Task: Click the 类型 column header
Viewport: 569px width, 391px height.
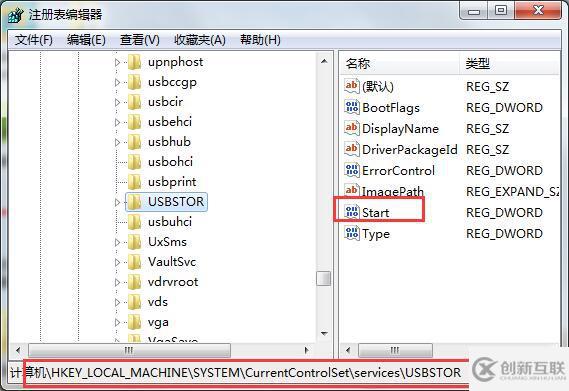Action: pyautogui.click(x=509, y=64)
